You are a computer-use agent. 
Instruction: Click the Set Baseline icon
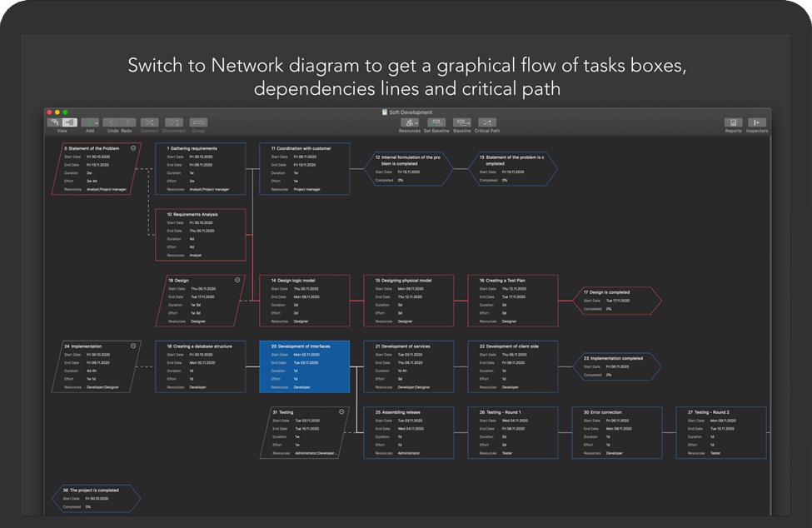click(x=436, y=122)
